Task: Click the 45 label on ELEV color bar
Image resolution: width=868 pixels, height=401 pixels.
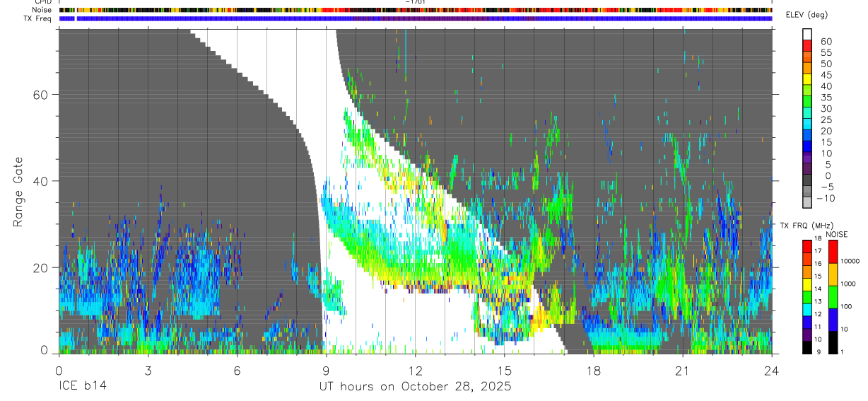Action: [825, 75]
